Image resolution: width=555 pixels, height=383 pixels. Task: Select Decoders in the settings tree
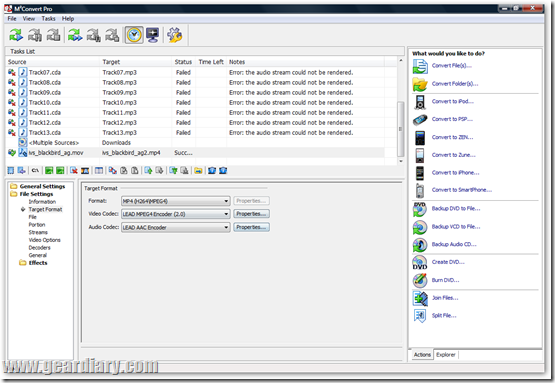coord(39,247)
